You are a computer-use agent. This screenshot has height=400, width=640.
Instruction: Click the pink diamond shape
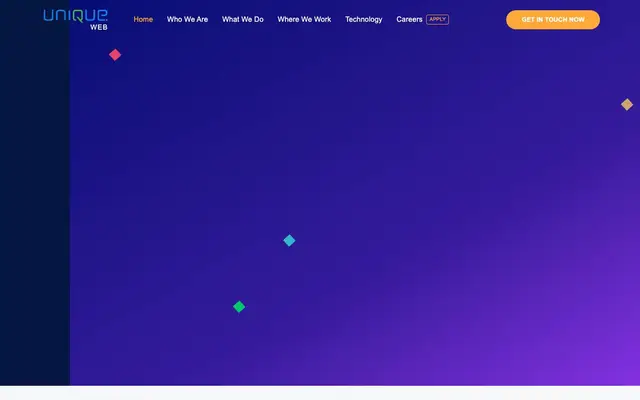(x=115, y=55)
